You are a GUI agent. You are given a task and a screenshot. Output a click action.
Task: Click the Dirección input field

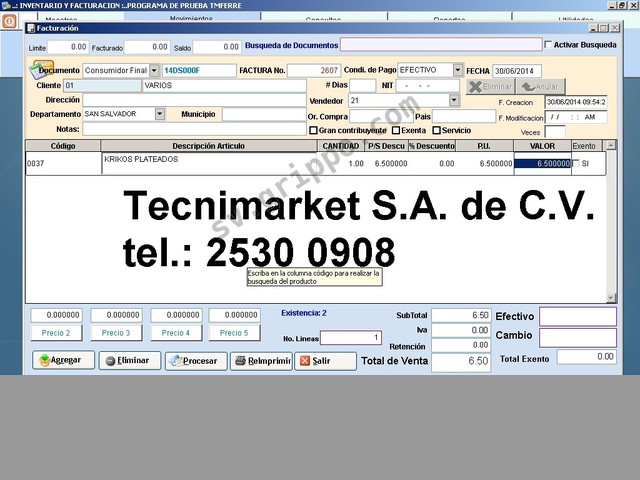194,100
